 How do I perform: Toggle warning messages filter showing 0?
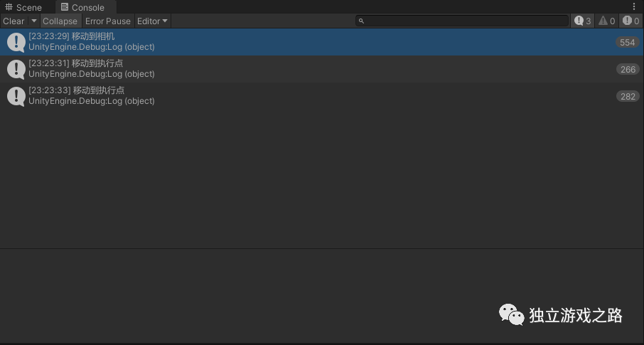click(606, 21)
